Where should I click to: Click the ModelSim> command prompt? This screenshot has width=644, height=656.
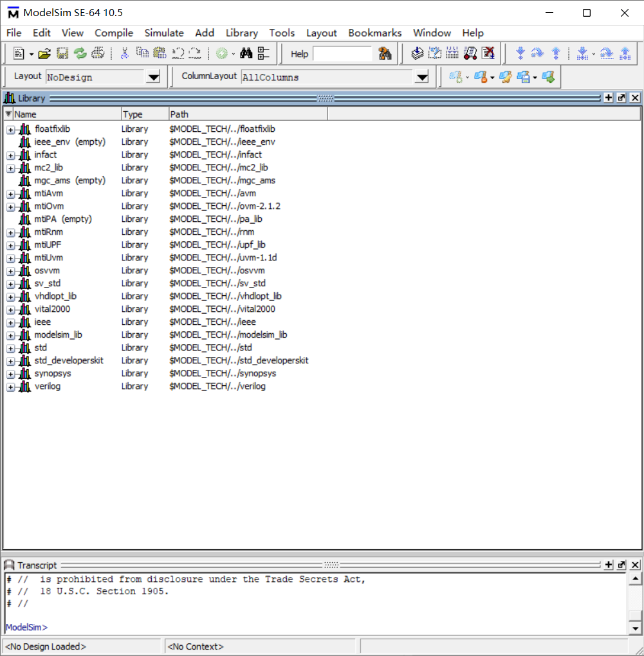coord(27,627)
